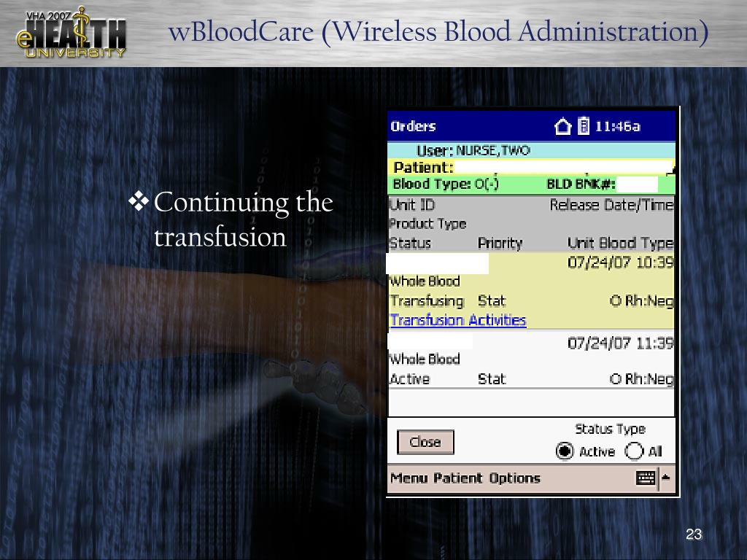747x560 pixels.
Task: Open the on-screen keyboard icon
Action: click(x=646, y=478)
